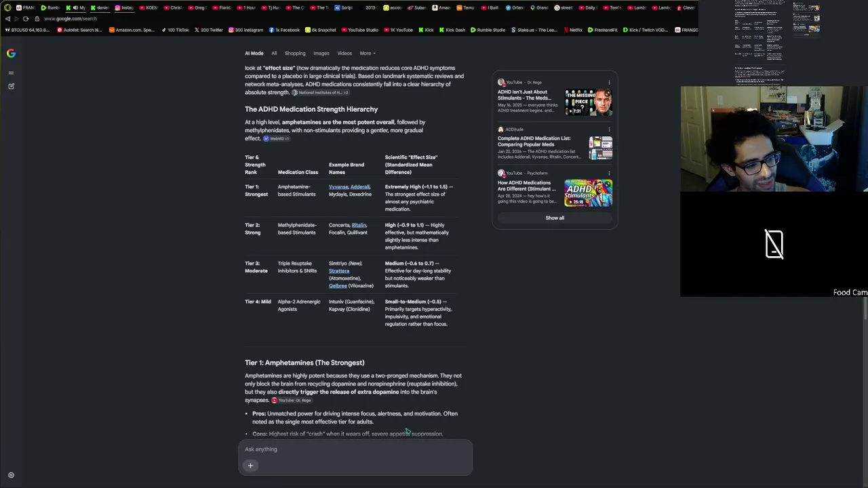Open the options menu for the ADDitude result

[609, 129]
